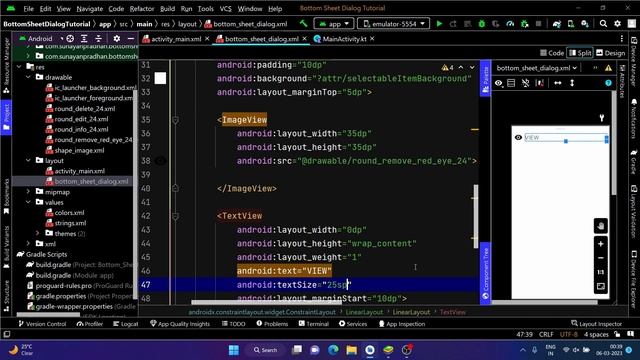Viewport: 640px width, 360px height.
Task: Open colors.xml in values folder
Action: [x=69, y=213]
